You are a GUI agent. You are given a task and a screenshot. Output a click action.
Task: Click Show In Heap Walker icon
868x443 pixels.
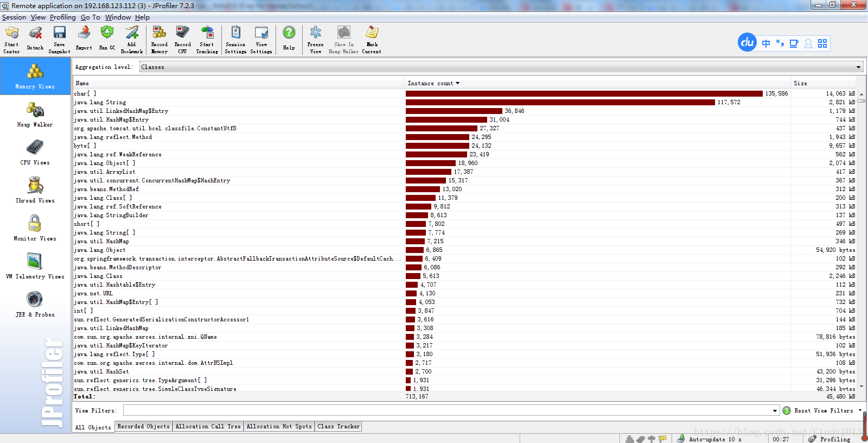click(x=343, y=40)
